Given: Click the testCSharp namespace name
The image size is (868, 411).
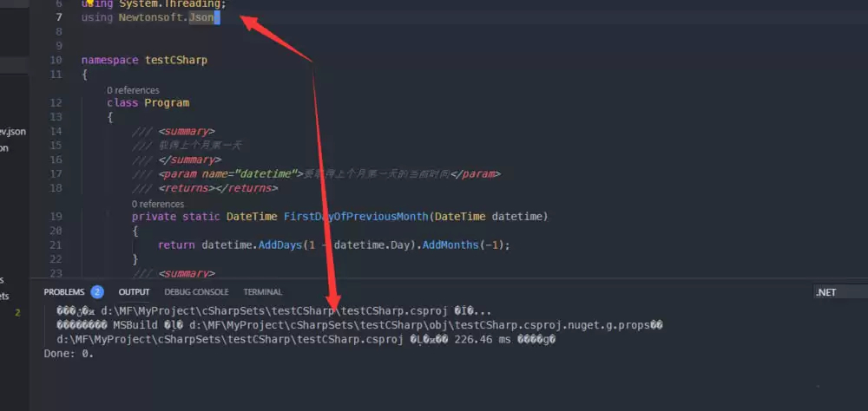Looking at the screenshot, I should coord(176,61).
